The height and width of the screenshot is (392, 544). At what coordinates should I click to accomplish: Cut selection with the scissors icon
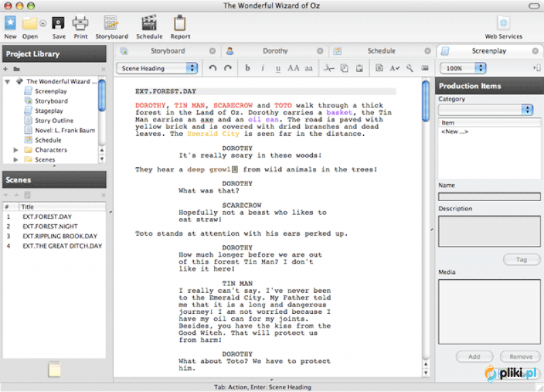[328, 69]
